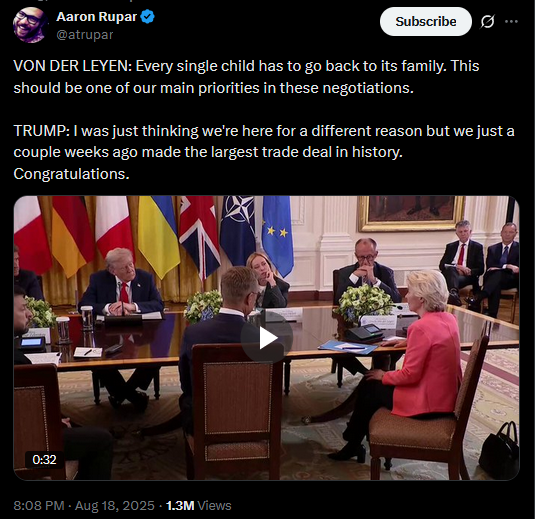535x519 pixels.
Task: Click the black handbag in the video
Action: pos(499,450)
